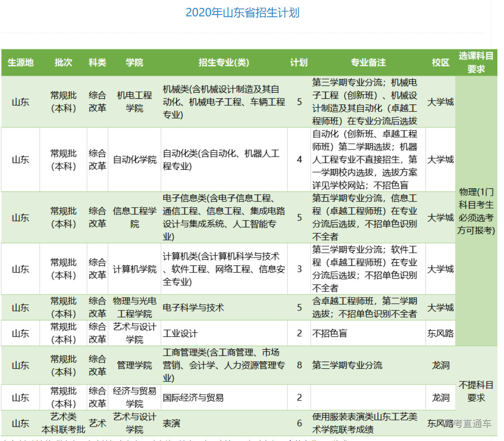Viewport: 504px width, 441px height.
Task: Select the 专业备注 column header
Action: click(368, 63)
